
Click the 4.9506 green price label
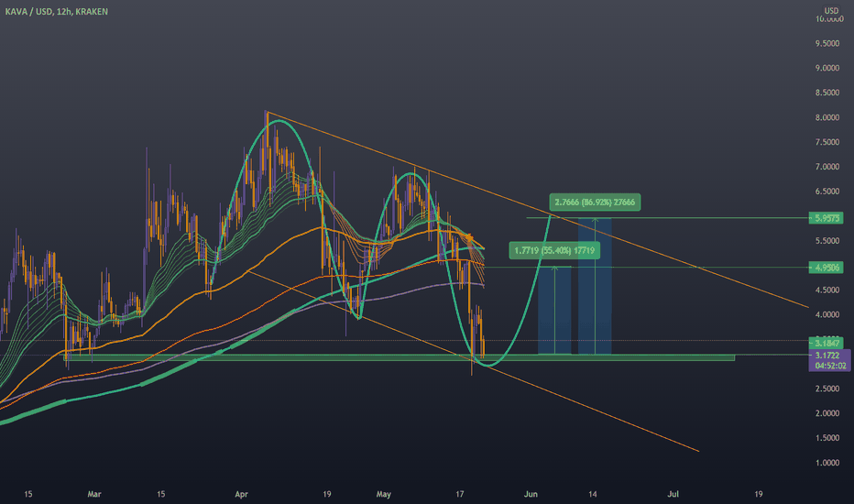point(827,268)
